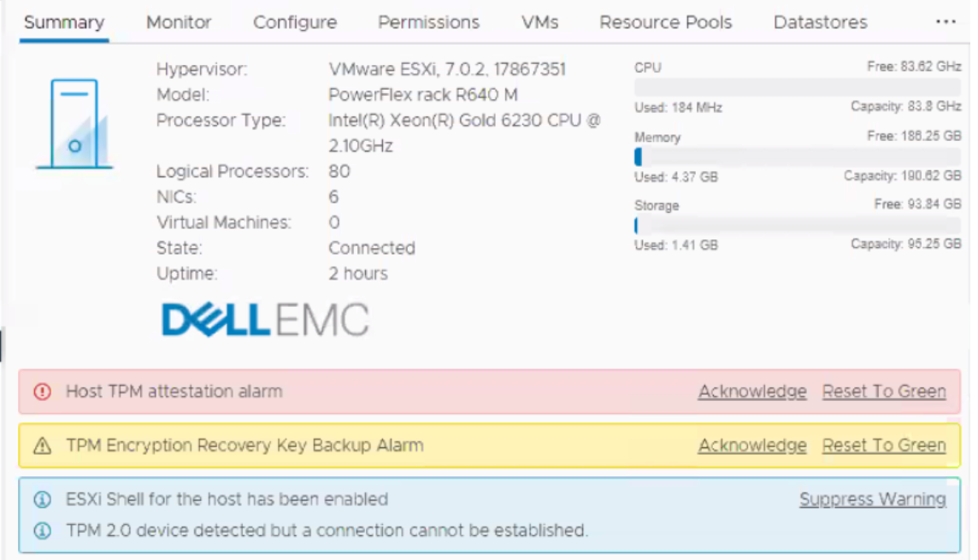Viewport: 978px width, 560px height.
Task: Click the TPM 2.0 device info icon
Action: [x=42, y=531]
